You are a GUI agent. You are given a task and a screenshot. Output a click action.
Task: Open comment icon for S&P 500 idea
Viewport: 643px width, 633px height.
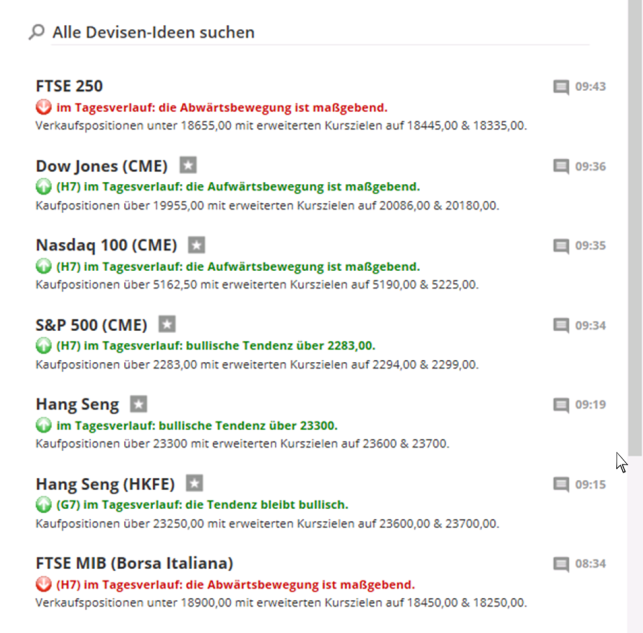pyautogui.click(x=561, y=326)
